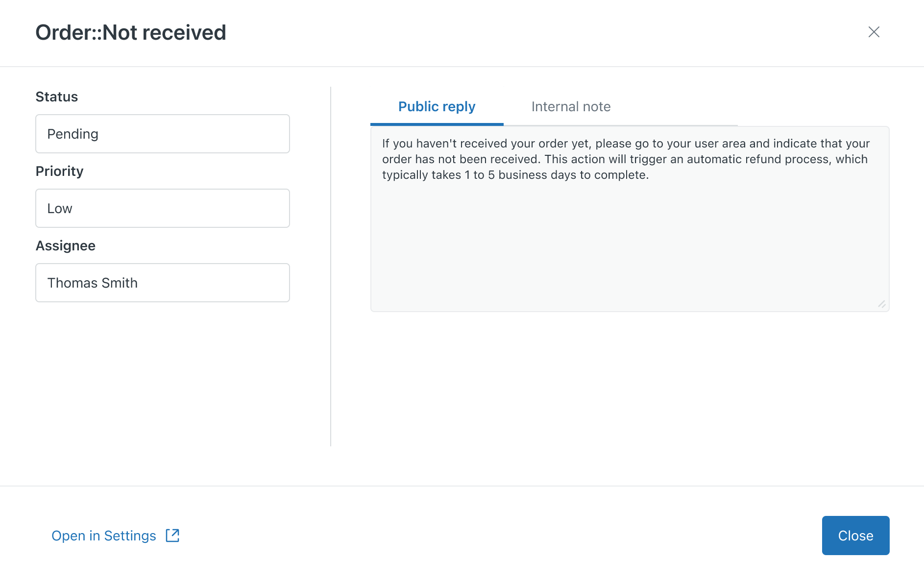Open the Priority field showing Low

point(163,208)
